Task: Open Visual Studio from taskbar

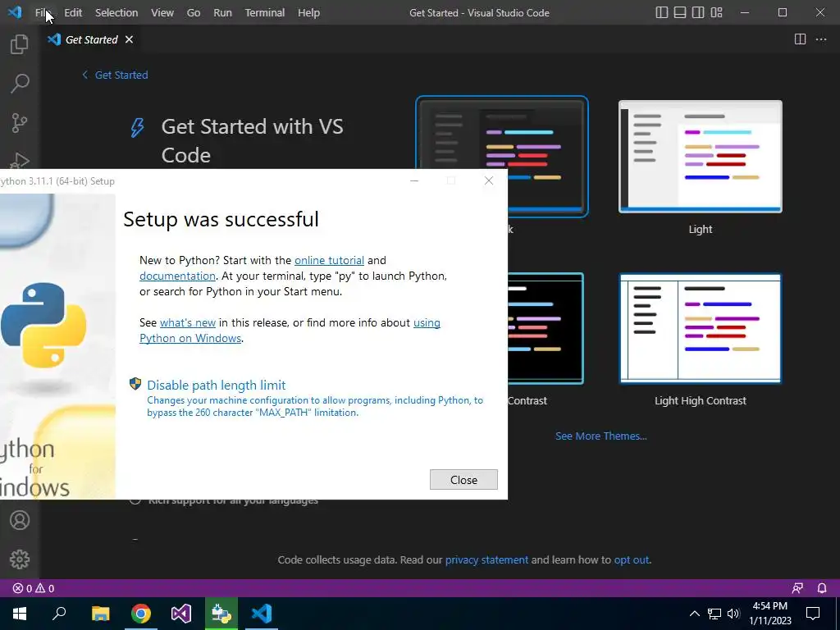Action: point(181,614)
